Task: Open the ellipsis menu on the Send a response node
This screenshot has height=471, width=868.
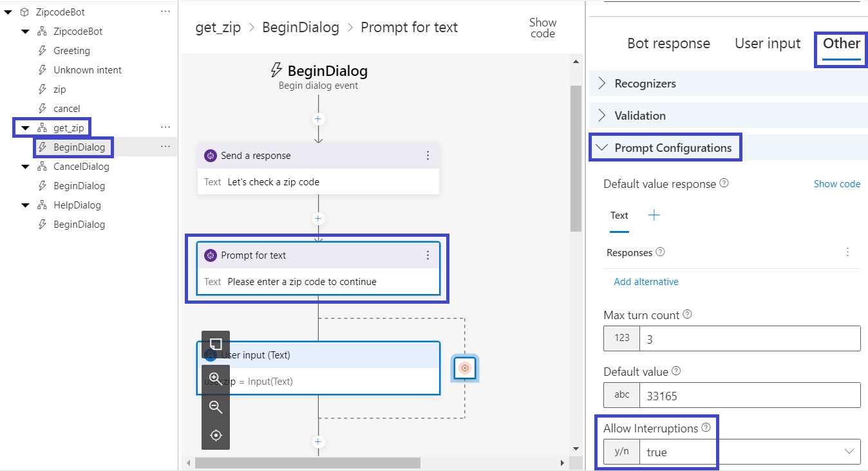Action: (428, 155)
